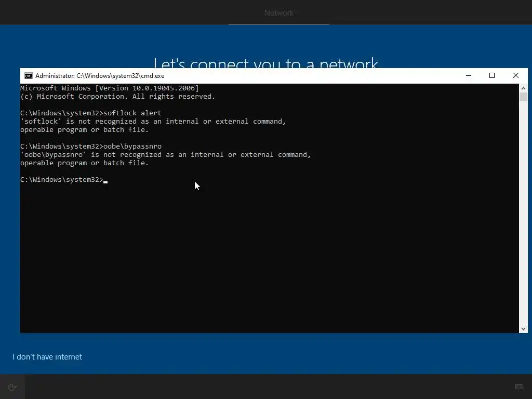The width and height of the screenshot is (532, 399).
Task: Click the Microsoft Windows version text line
Action: coord(110,88)
